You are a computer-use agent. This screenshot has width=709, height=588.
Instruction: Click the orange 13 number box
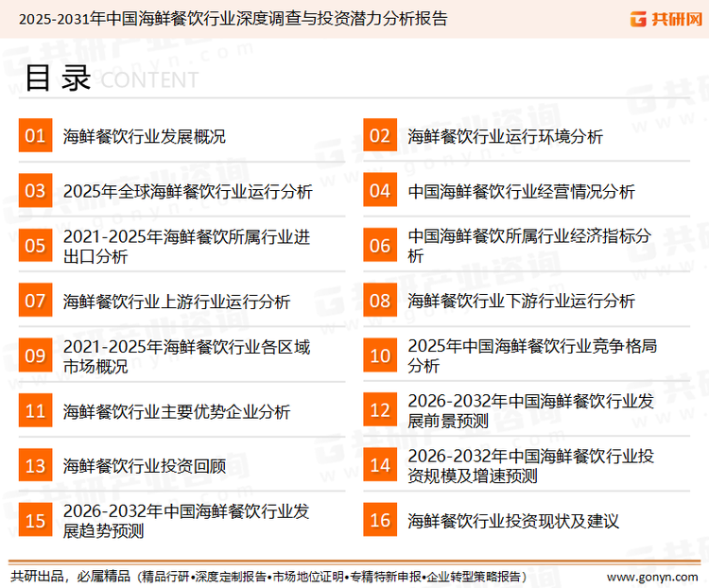35,465
